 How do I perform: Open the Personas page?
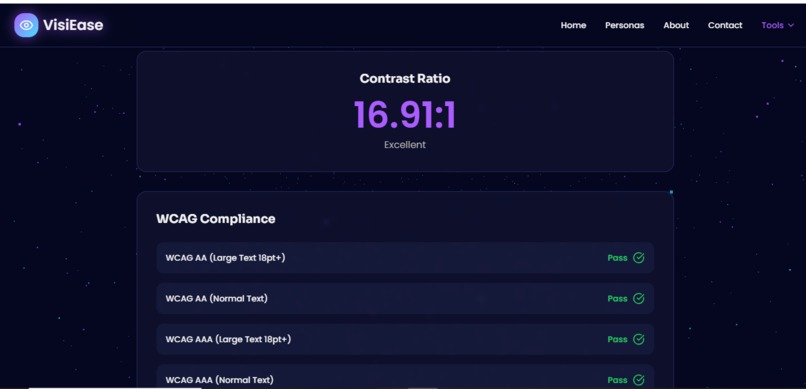(625, 25)
